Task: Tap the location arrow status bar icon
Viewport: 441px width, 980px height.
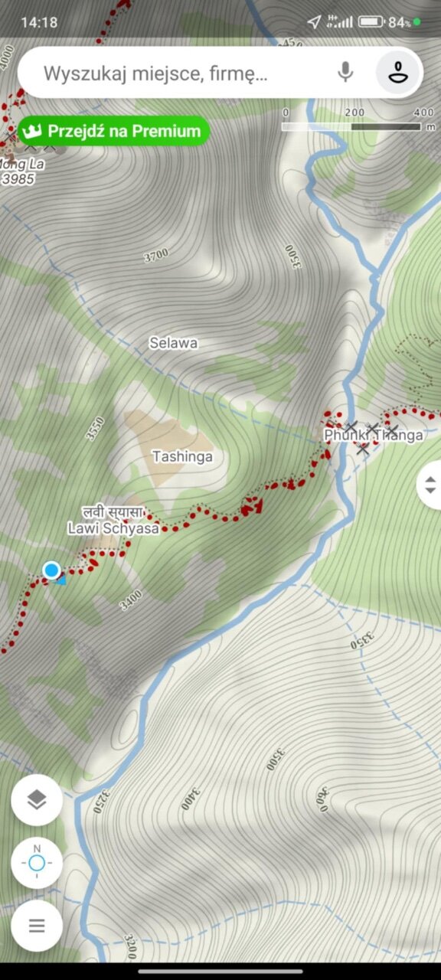Action: (314, 21)
